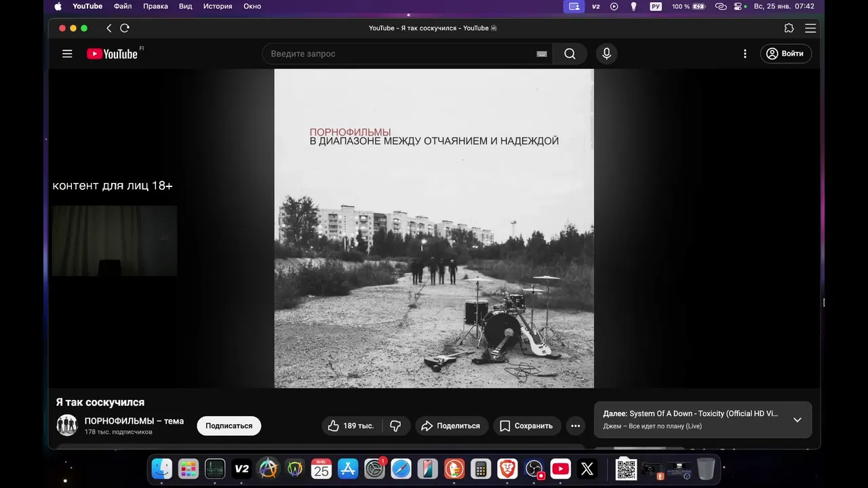This screenshot has width=868, height=488.
Task: Click the channel avatar thumbnail
Action: tap(67, 425)
